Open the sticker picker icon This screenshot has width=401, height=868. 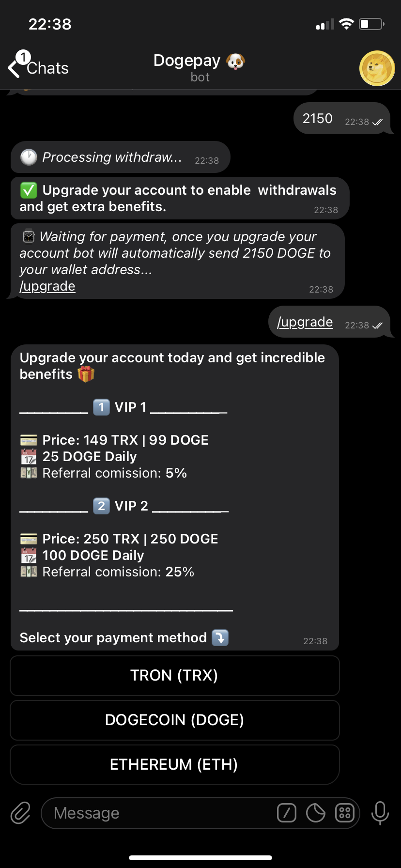coord(316,813)
